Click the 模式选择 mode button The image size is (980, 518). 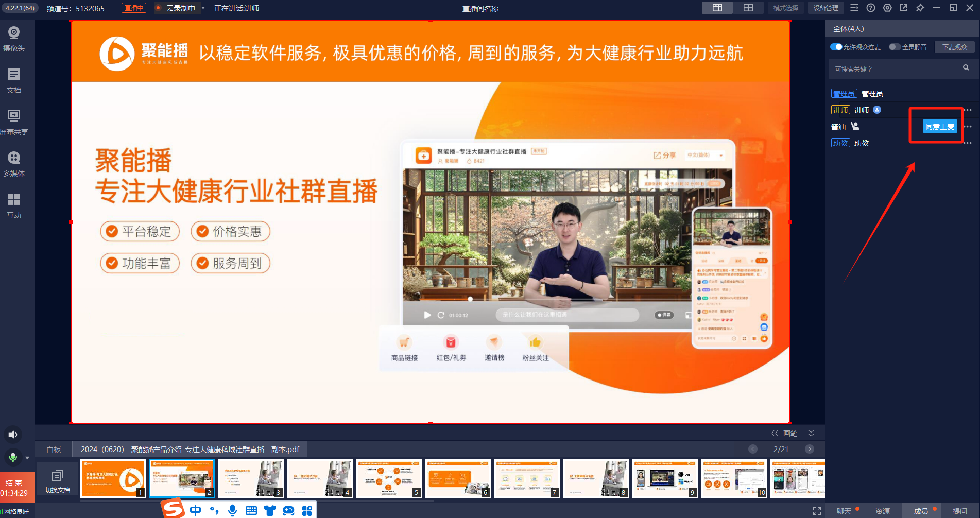tap(786, 8)
